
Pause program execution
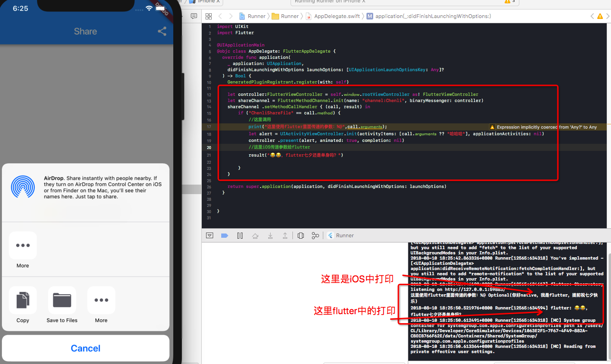(240, 235)
